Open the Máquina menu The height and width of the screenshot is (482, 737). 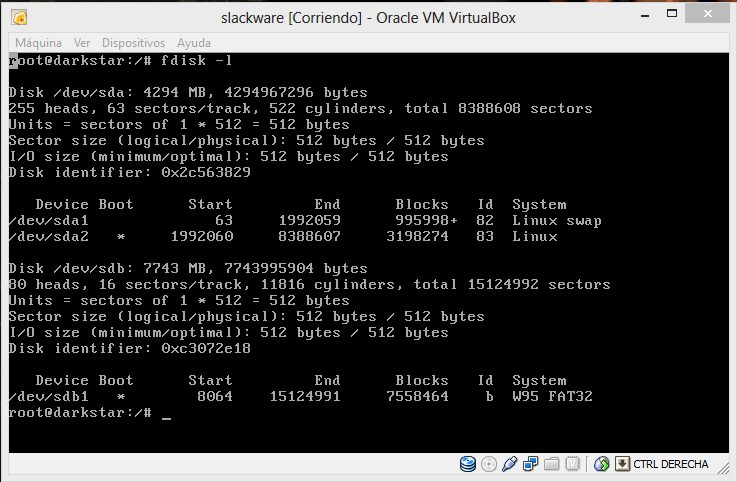(x=38, y=43)
